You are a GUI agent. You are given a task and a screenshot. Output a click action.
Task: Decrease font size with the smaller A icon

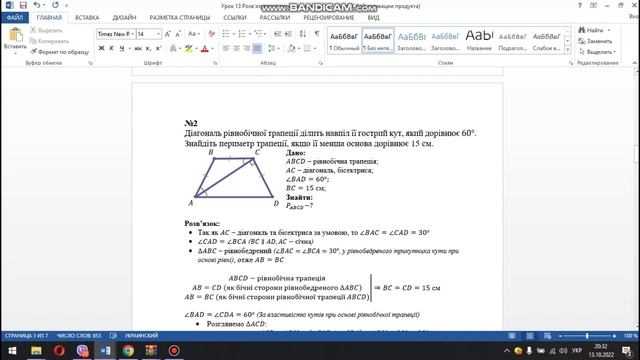(178, 34)
